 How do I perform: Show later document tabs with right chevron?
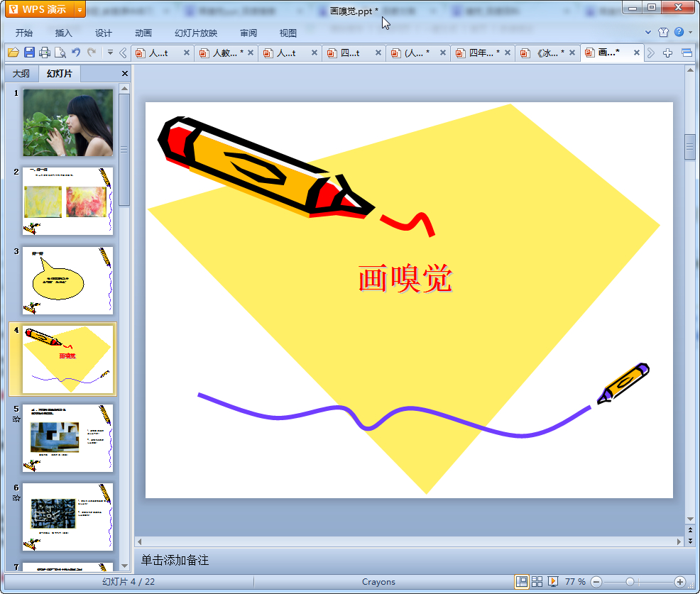click(x=651, y=53)
